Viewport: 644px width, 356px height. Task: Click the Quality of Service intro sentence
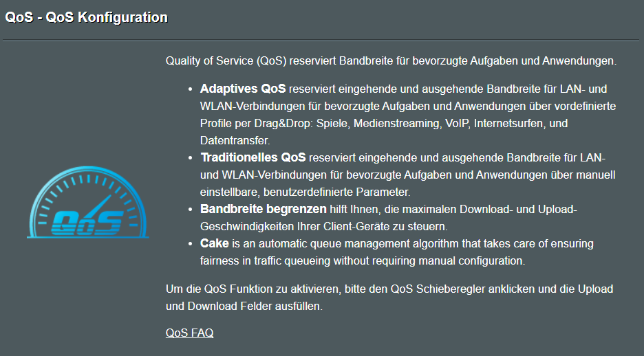391,61
